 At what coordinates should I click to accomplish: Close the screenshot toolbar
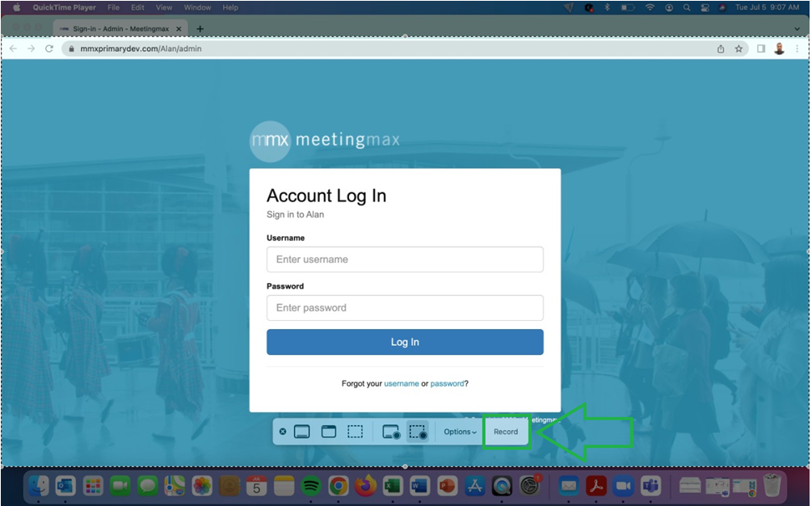pyautogui.click(x=283, y=432)
